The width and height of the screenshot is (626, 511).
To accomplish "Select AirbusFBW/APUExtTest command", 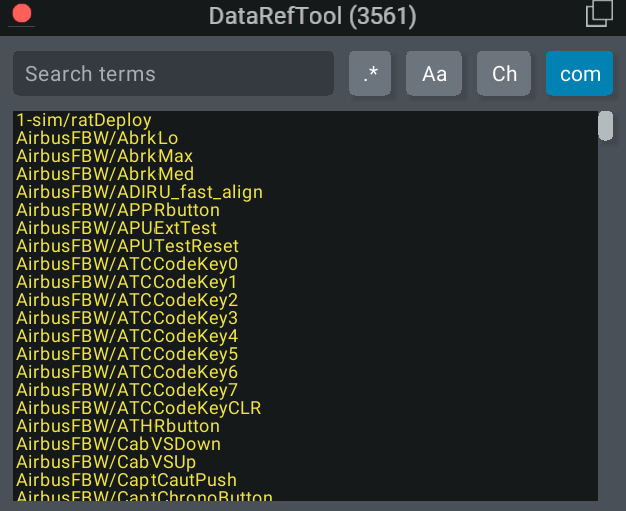I will [x=116, y=228].
